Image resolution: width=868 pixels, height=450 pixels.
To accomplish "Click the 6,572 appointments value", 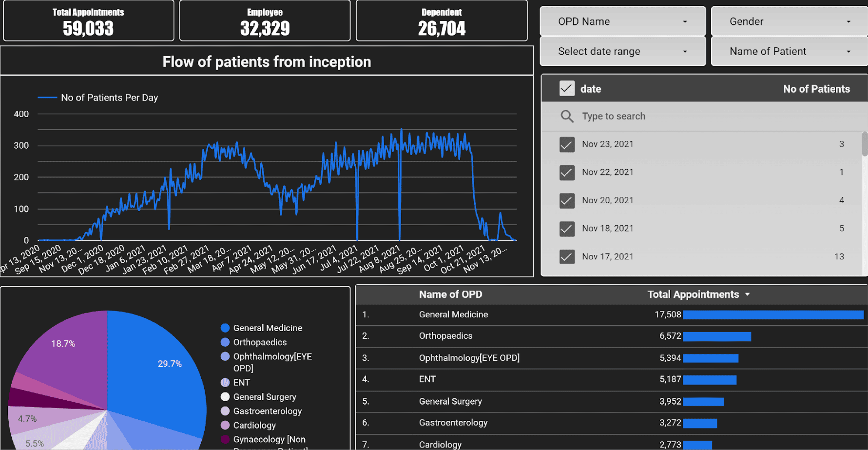I will point(670,336).
